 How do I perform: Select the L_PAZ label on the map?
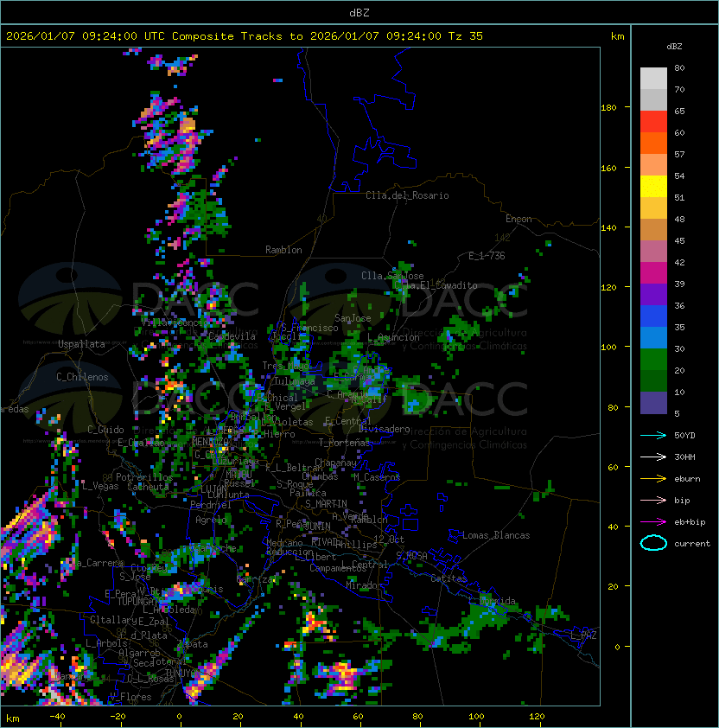(583, 635)
